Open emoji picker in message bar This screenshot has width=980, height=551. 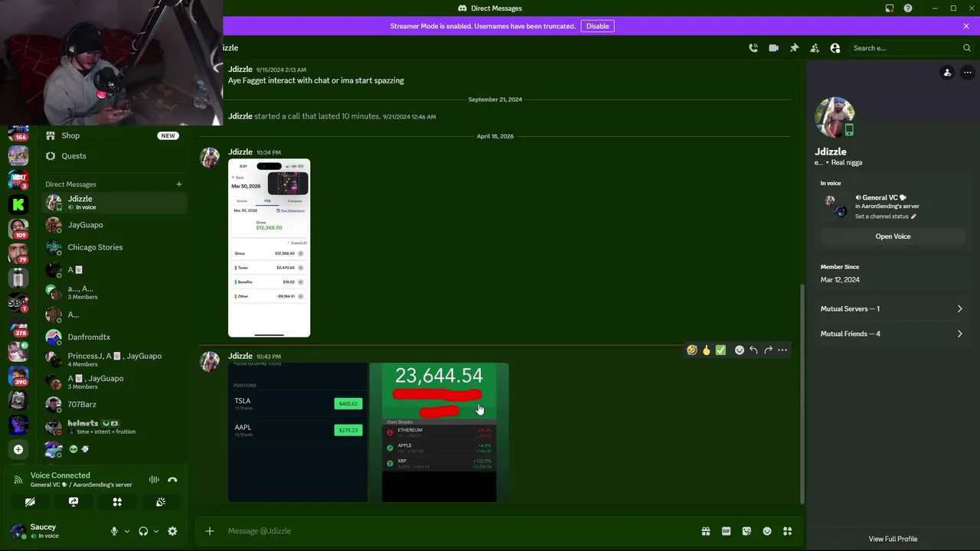point(767,531)
